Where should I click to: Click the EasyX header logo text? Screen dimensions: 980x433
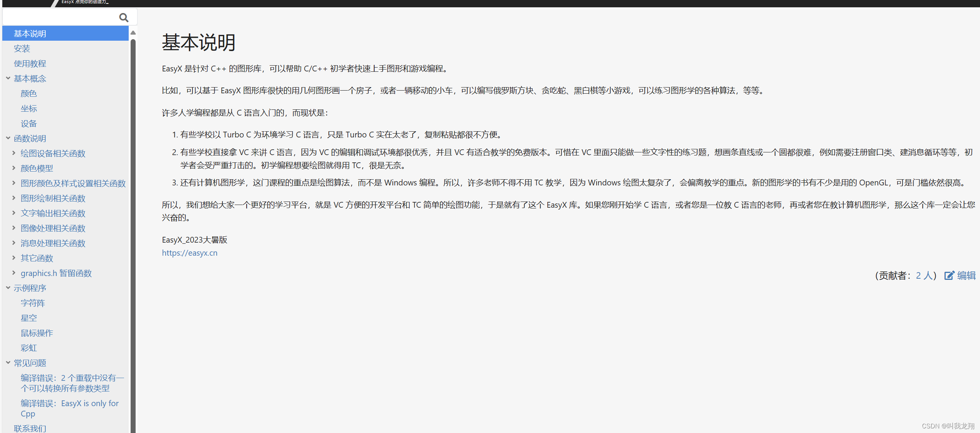click(85, 2)
